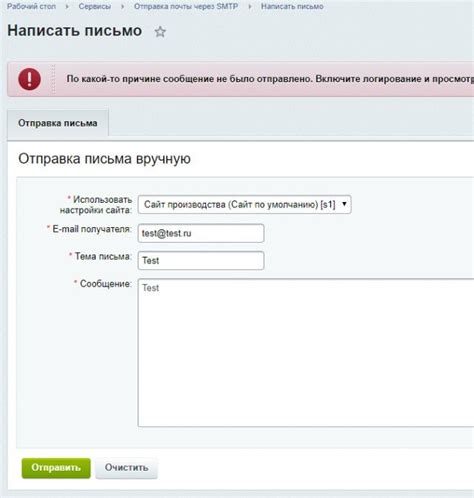
Task: Focus the E-mail получателя field
Action: 201,233
